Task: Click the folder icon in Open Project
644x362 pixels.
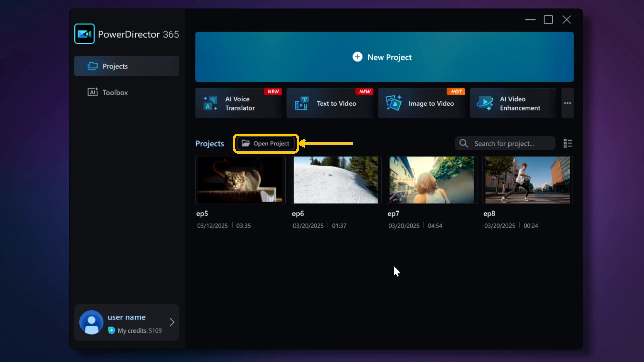Action: pyautogui.click(x=246, y=143)
